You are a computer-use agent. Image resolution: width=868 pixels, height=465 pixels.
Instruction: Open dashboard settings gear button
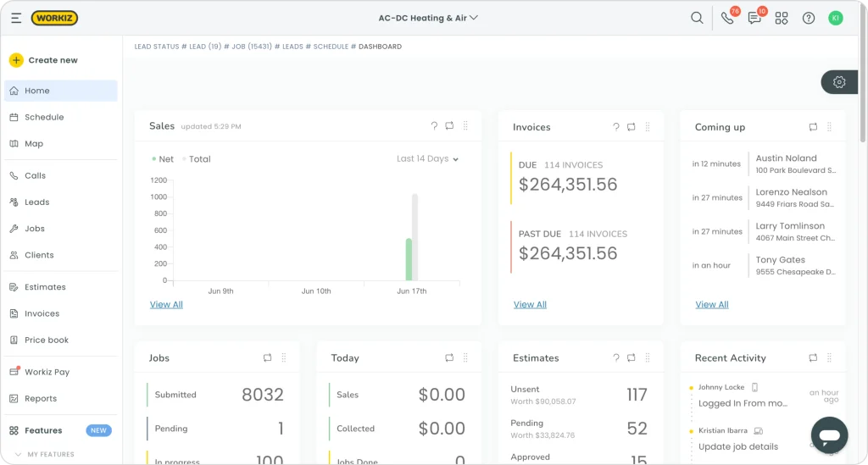pos(839,82)
